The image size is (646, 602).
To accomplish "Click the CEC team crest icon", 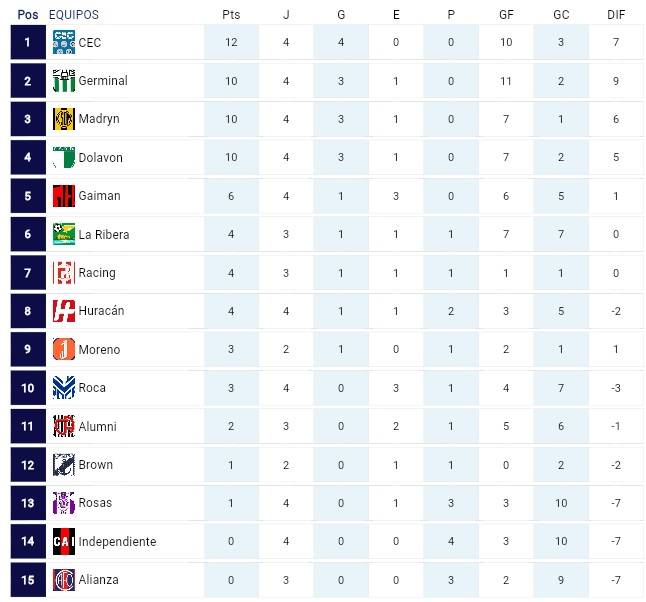I will [x=64, y=42].
